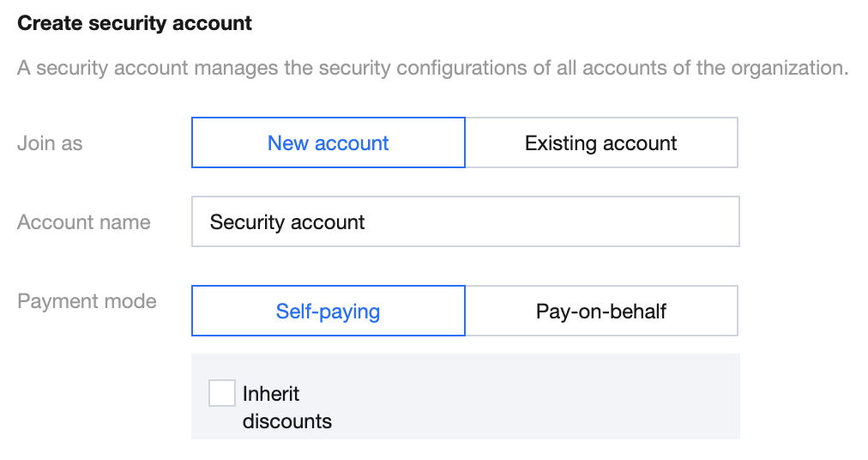Choose Self-paying payment mode

(328, 311)
